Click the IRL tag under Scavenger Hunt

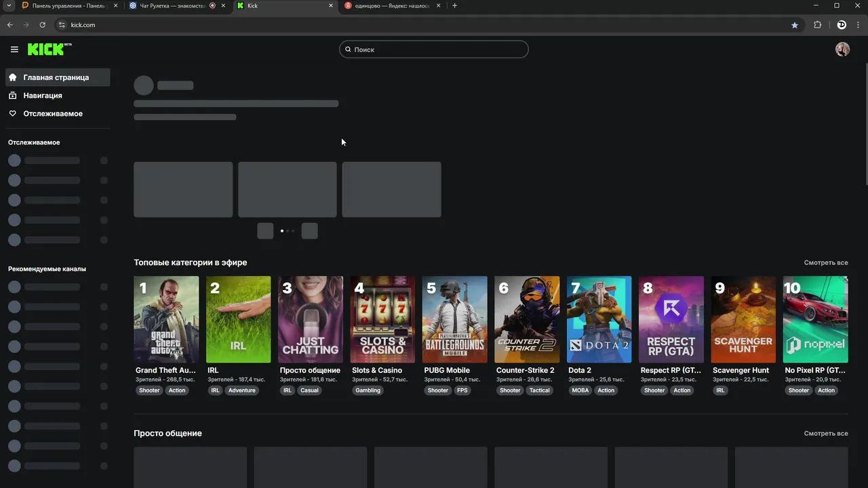[x=720, y=390]
